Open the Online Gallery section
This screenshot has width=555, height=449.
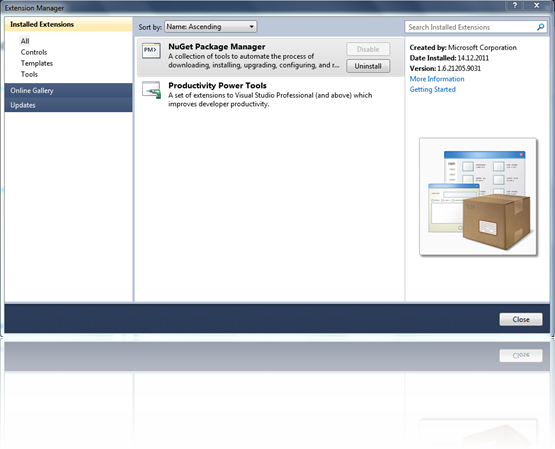click(68, 91)
